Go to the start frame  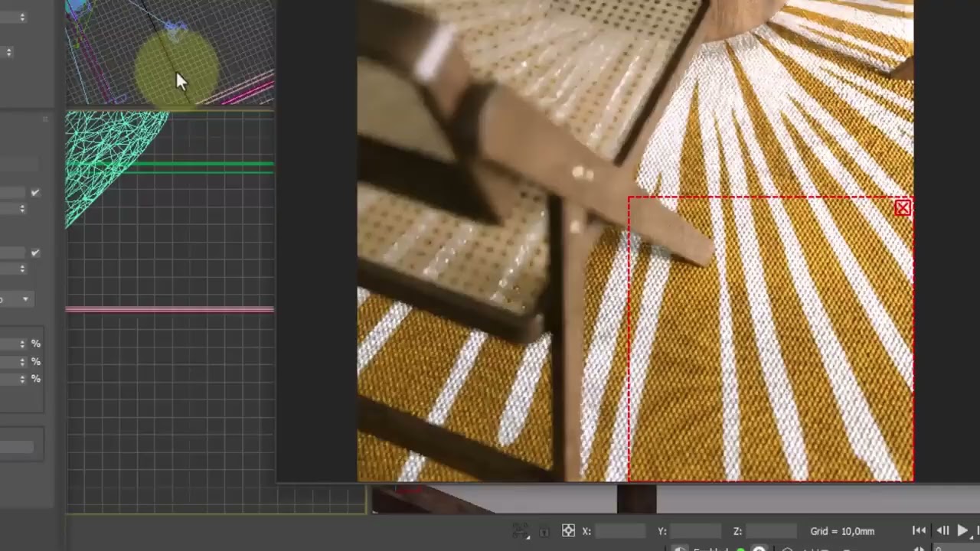(x=919, y=530)
